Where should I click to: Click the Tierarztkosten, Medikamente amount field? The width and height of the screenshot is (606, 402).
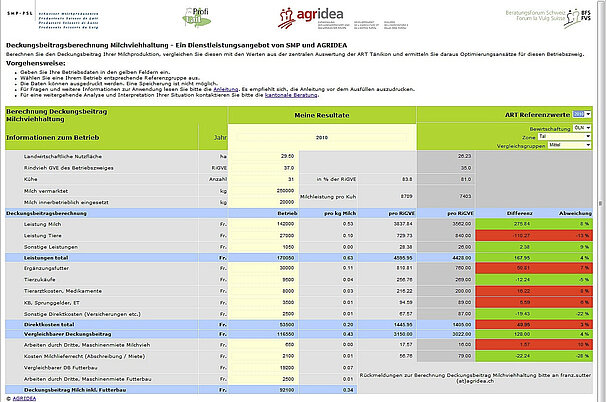tap(270, 290)
